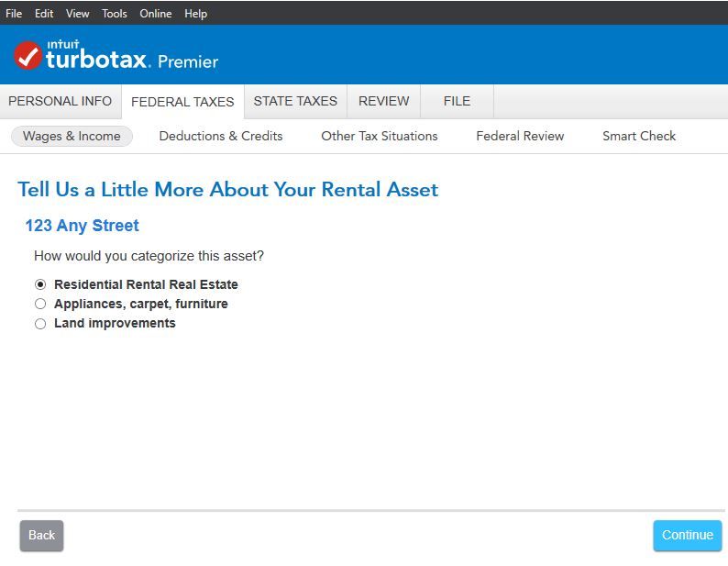
Task: Click the Continue button
Action: [687, 535]
